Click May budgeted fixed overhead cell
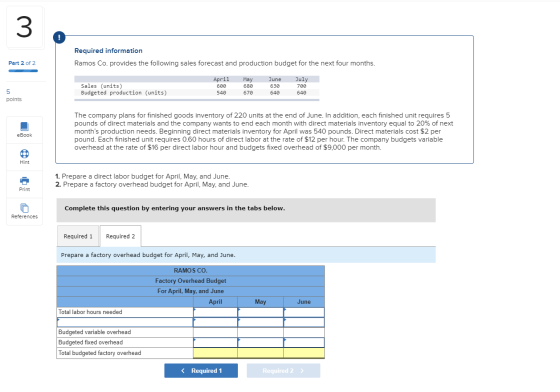 click(260, 342)
